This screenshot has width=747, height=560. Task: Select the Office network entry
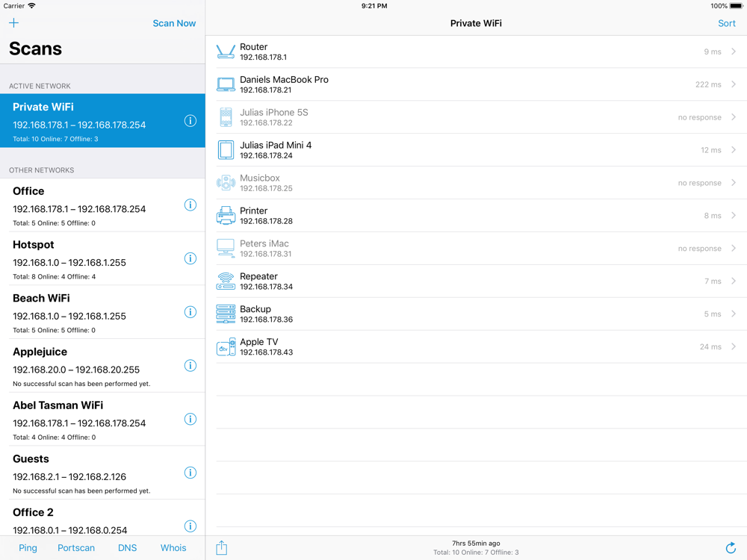pyautogui.click(x=102, y=205)
